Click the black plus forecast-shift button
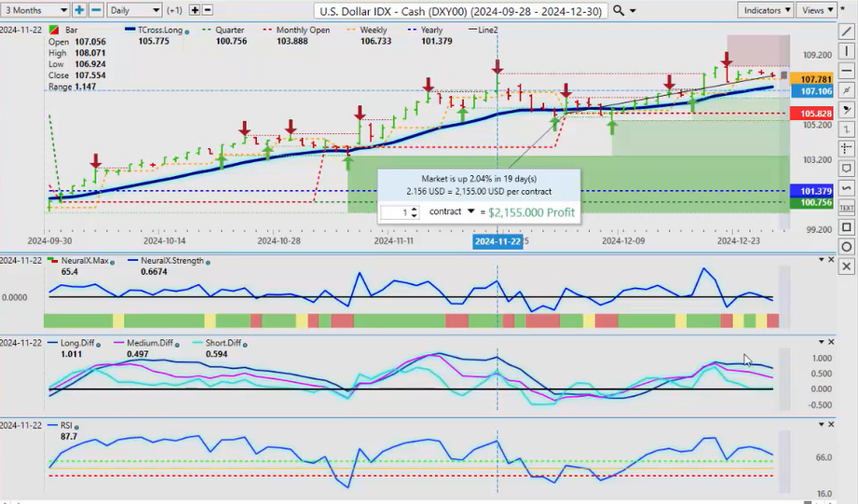This screenshot has width=858, height=504. coord(195,10)
